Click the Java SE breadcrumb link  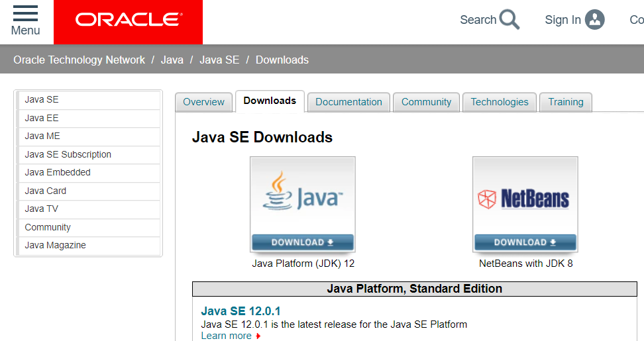coord(219,60)
